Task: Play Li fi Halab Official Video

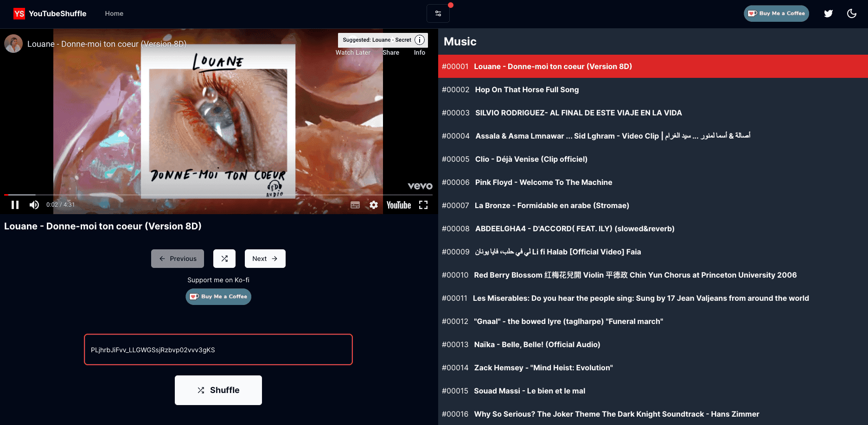Action: [653, 252]
